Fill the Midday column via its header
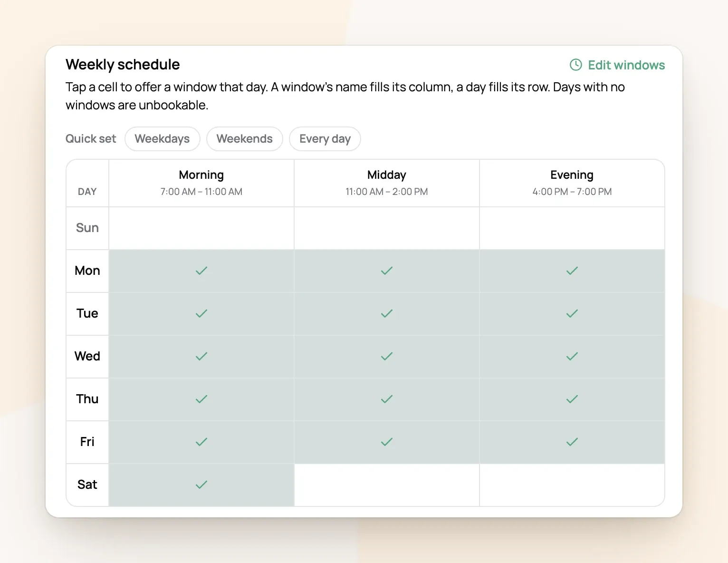 tap(387, 183)
